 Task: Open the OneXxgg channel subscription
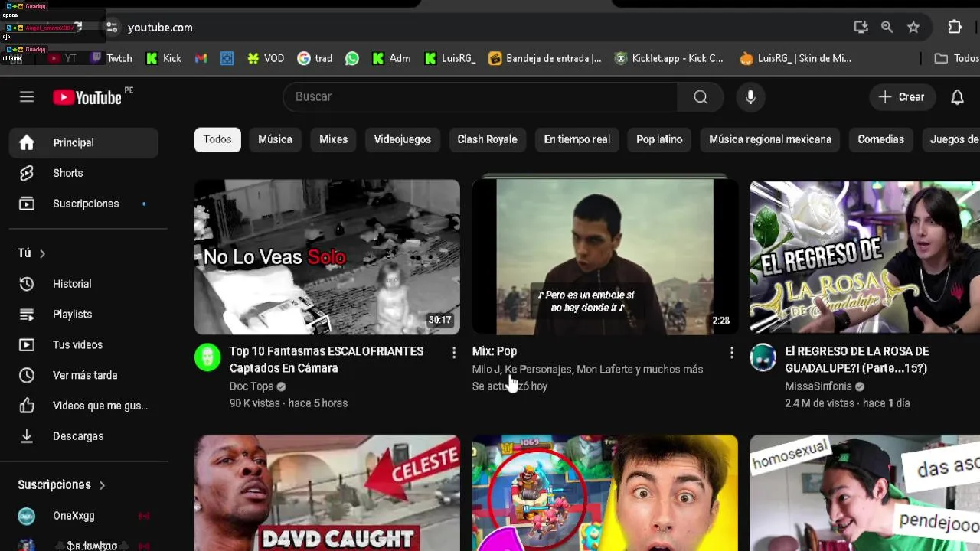(x=83, y=516)
